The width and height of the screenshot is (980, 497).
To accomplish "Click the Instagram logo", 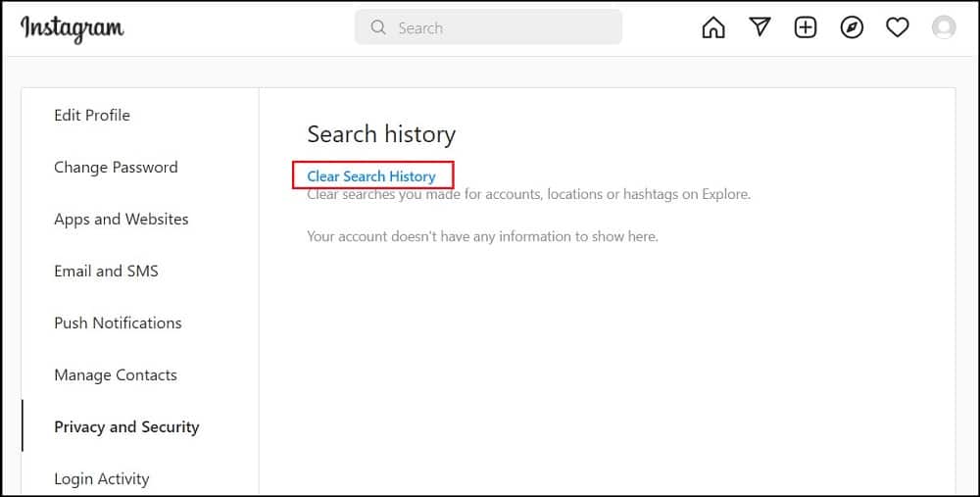I will tap(72, 28).
